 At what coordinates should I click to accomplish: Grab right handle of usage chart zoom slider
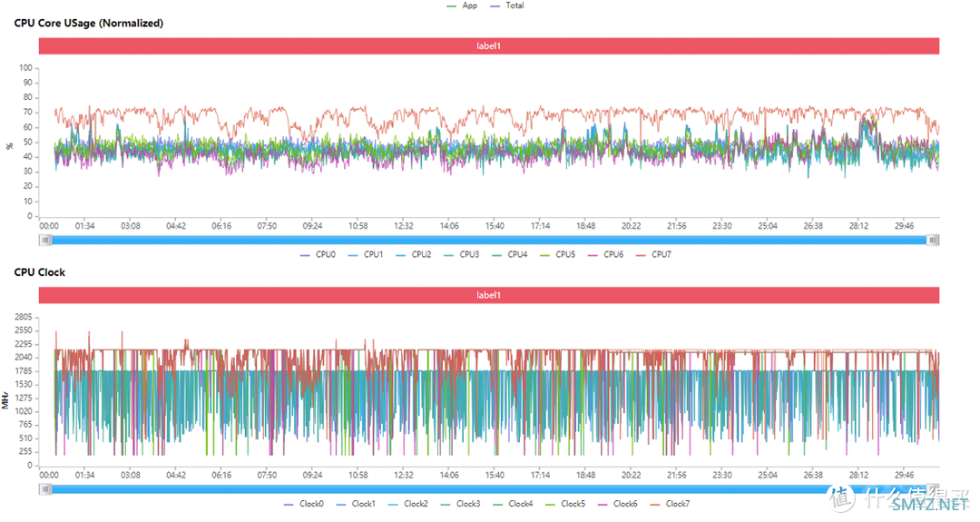(x=933, y=240)
